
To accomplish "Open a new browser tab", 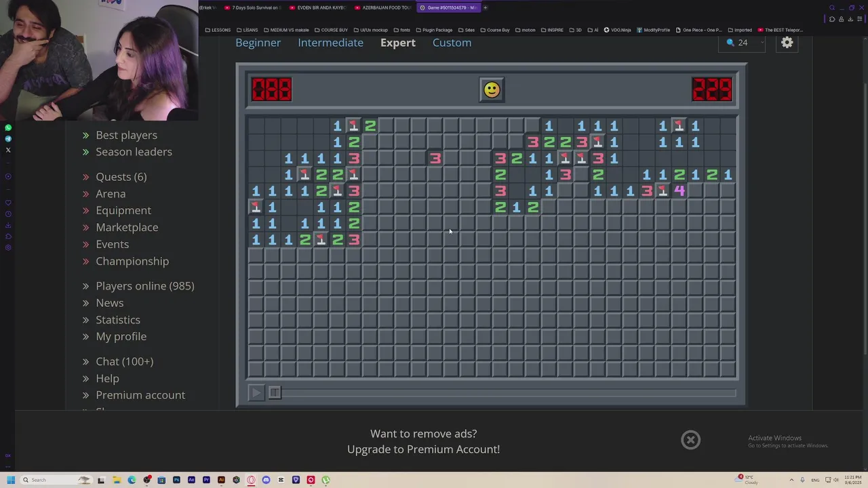I will [x=485, y=7].
